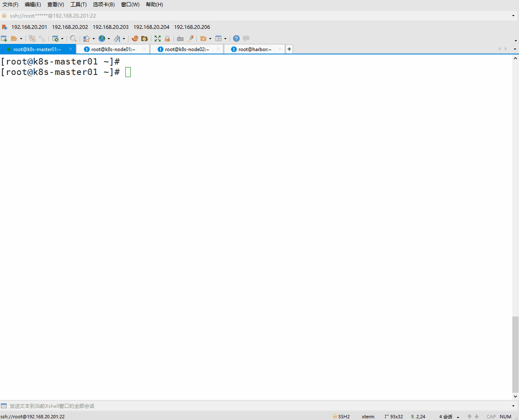
Task: Open the folder icon dropdown arrow
Action: pyautogui.click(x=21, y=39)
